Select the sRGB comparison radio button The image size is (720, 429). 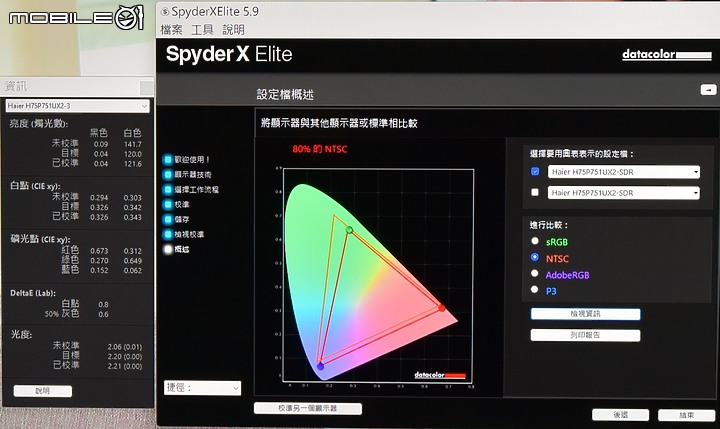tap(534, 241)
